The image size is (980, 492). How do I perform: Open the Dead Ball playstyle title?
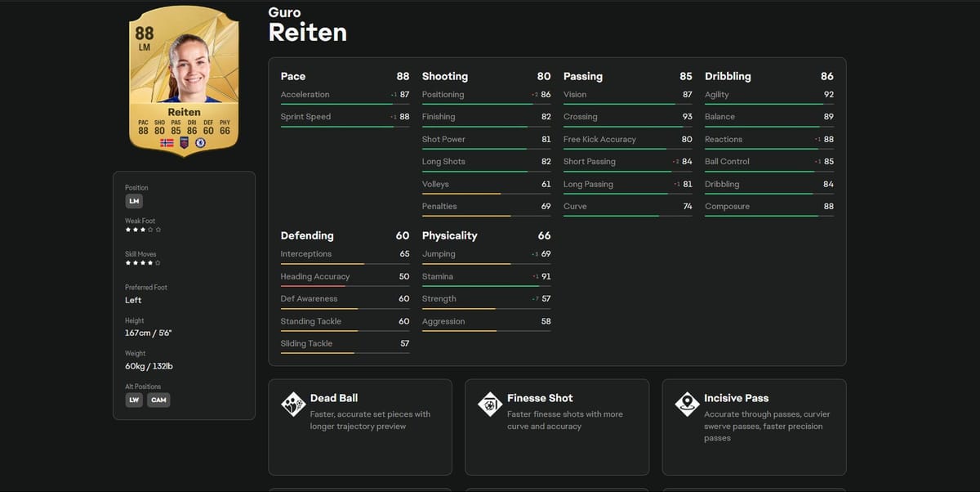pos(334,398)
